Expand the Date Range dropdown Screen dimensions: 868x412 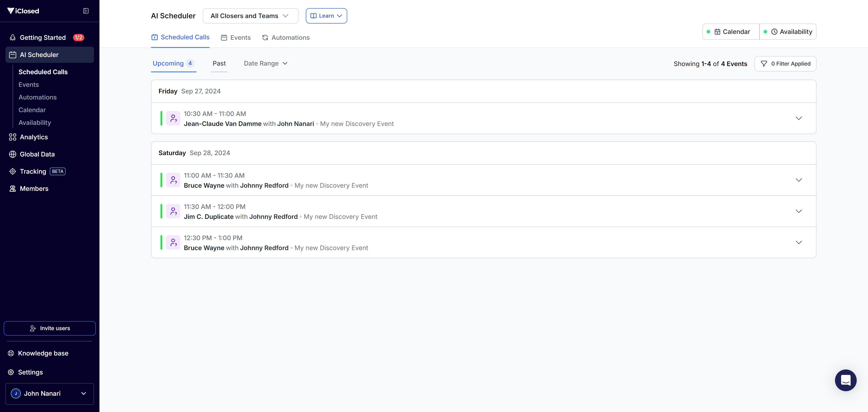[x=266, y=63]
